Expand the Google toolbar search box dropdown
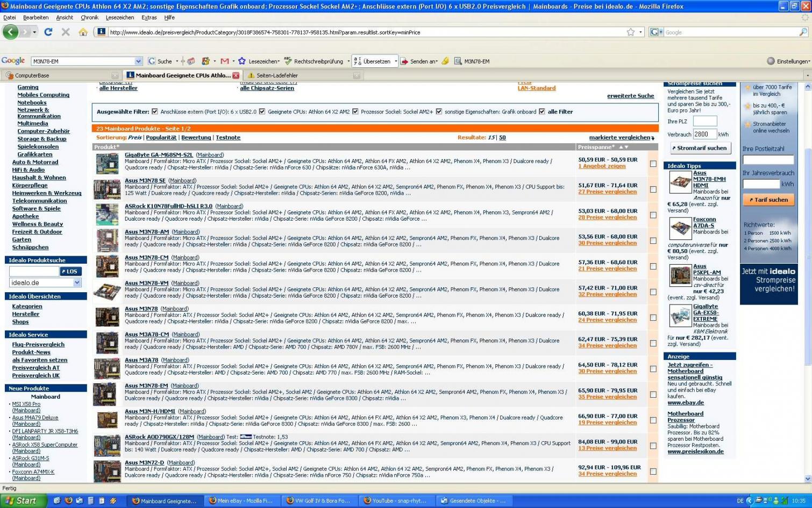This screenshot has height=508, width=812. (x=138, y=61)
